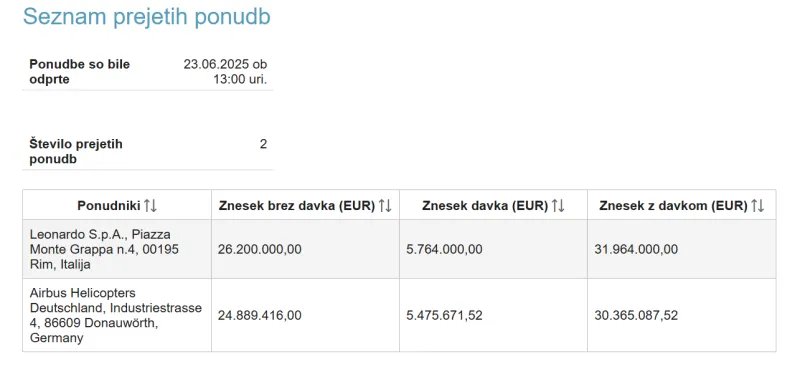Click sort arrows next to Znesek z davkom
Screen dimensions: 800x369
pyautogui.click(x=758, y=206)
